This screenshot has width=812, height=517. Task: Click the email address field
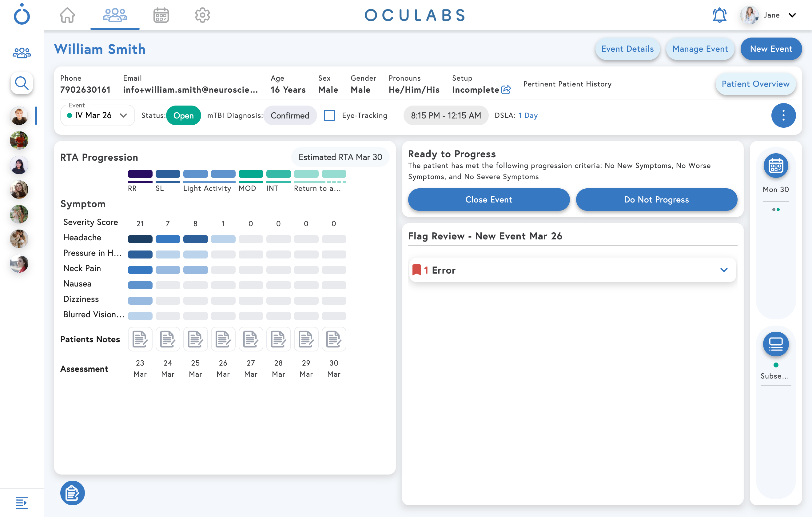coord(190,90)
